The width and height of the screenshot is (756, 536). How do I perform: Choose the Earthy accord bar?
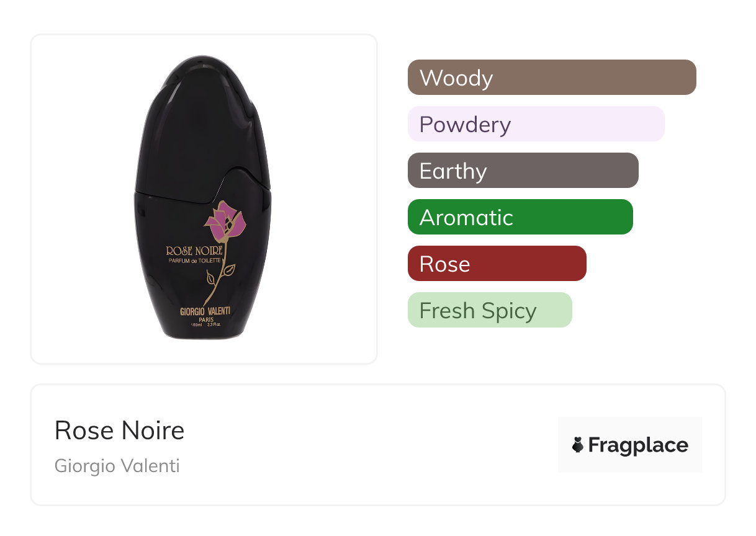coord(523,171)
